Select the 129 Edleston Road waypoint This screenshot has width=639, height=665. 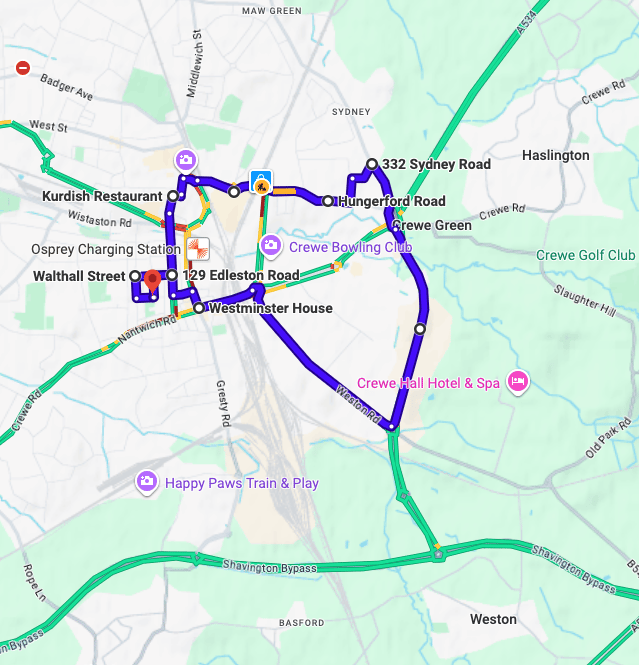pyautogui.click(x=172, y=275)
